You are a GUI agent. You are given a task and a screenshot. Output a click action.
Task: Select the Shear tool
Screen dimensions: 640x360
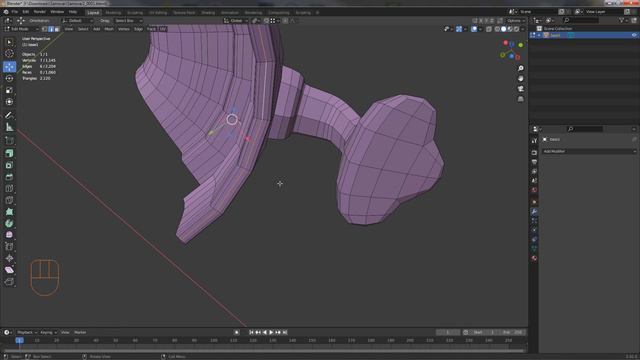pos(9,270)
